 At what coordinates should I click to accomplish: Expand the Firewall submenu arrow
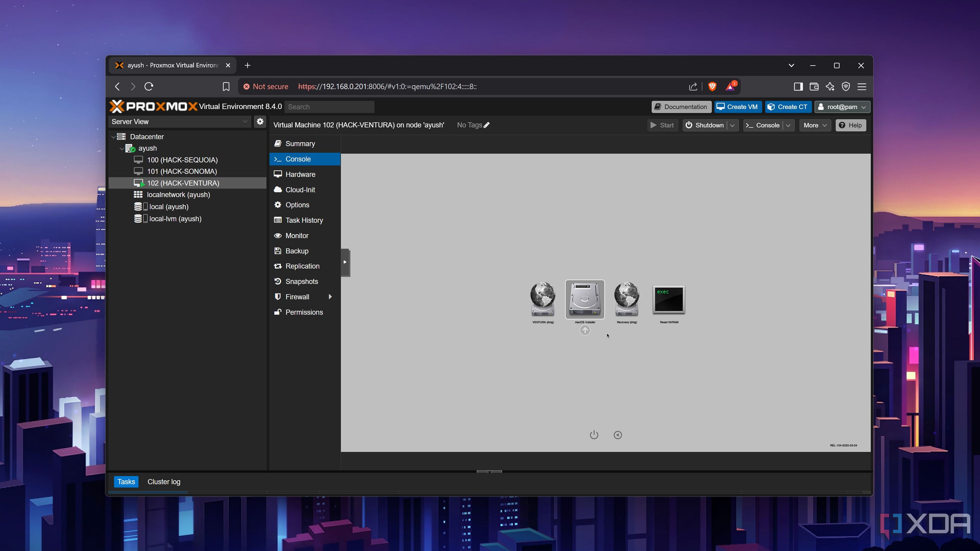(330, 297)
